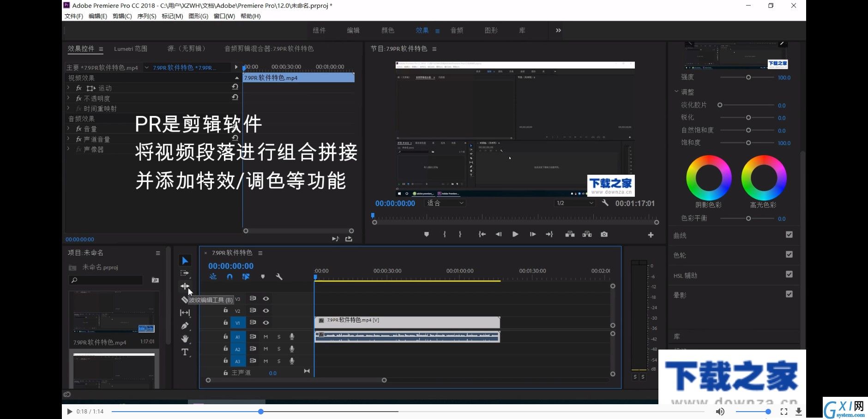The image size is (868, 419).
Task: Mute audio track A1
Action: (x=265, y=337)
